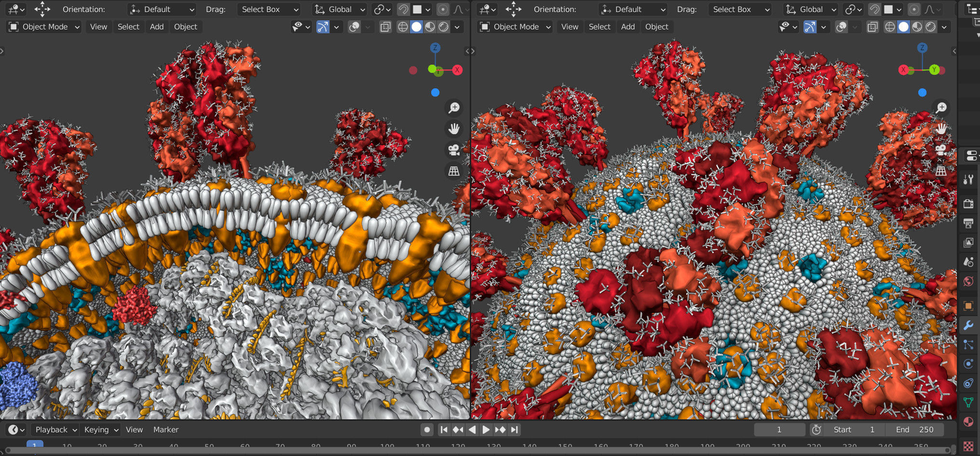Click play animation button in timeline
This screenshot has height=456, width=980.
pyautogui.click(x=486, y=429)
